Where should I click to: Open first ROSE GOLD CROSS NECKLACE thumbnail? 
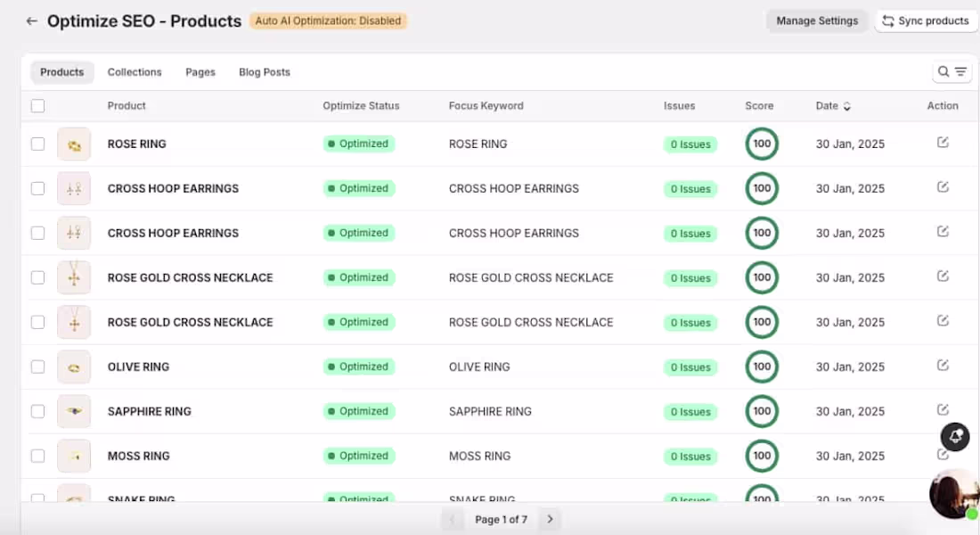(x=74, y=277)
